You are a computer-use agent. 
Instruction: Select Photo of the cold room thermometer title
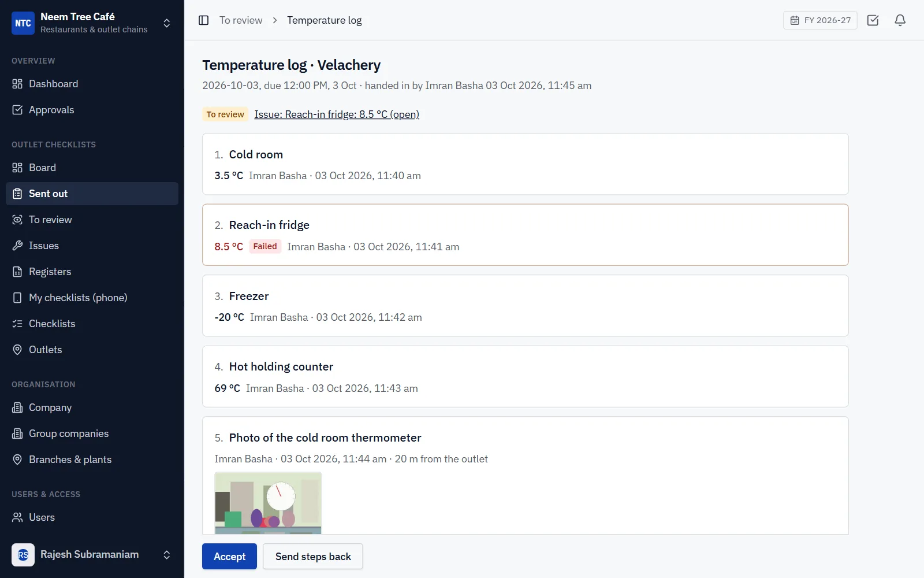[x=325, y=438]
